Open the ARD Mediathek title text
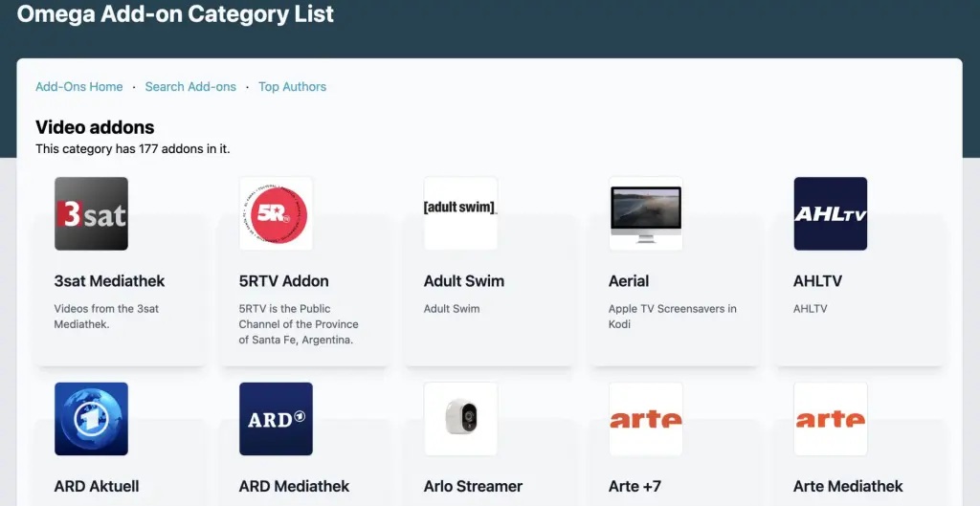 [x=295, y=486]
